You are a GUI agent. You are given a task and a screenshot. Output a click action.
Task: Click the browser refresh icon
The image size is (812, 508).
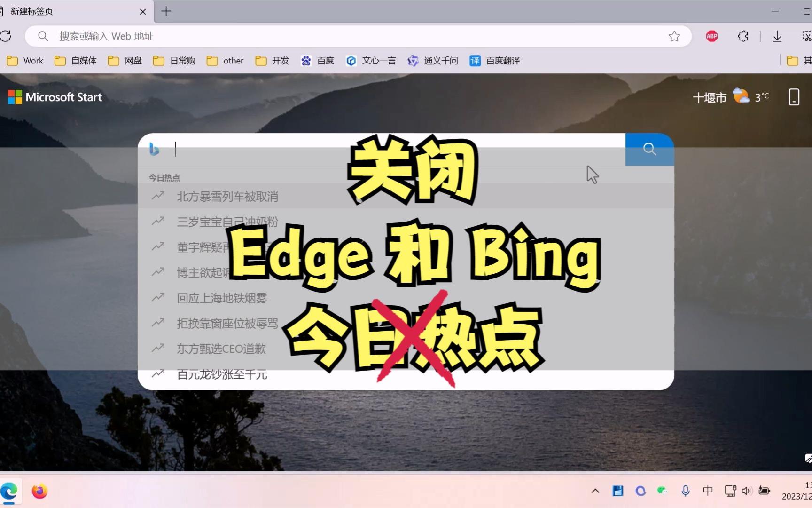6,36
